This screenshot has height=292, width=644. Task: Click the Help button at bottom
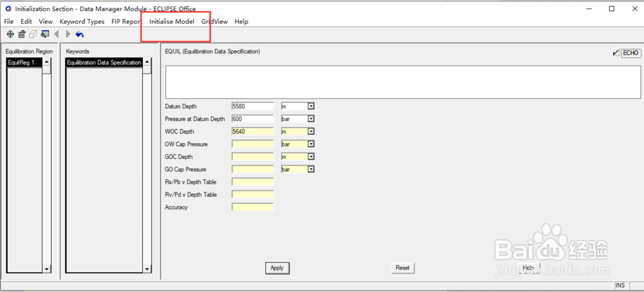click(x=528, y=268)
